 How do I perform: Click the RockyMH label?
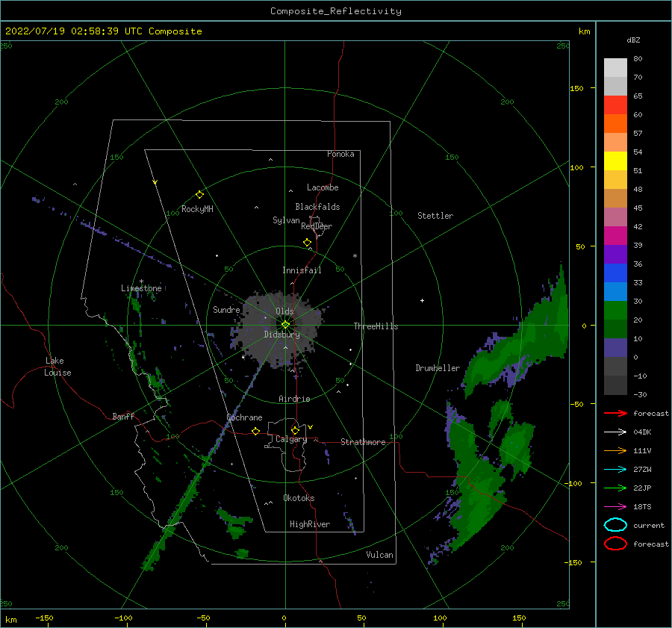click(197, 209)
